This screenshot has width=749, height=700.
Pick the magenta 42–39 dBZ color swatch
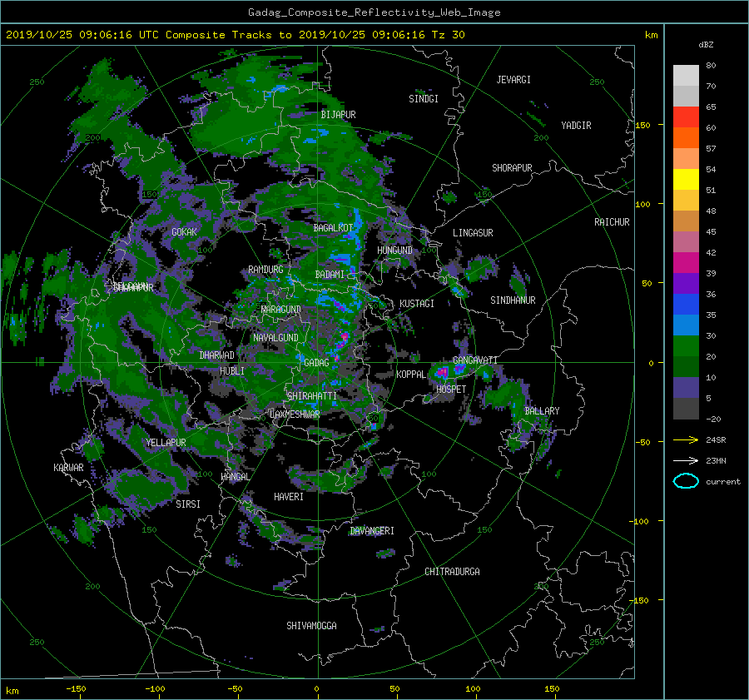pos(686,262)
